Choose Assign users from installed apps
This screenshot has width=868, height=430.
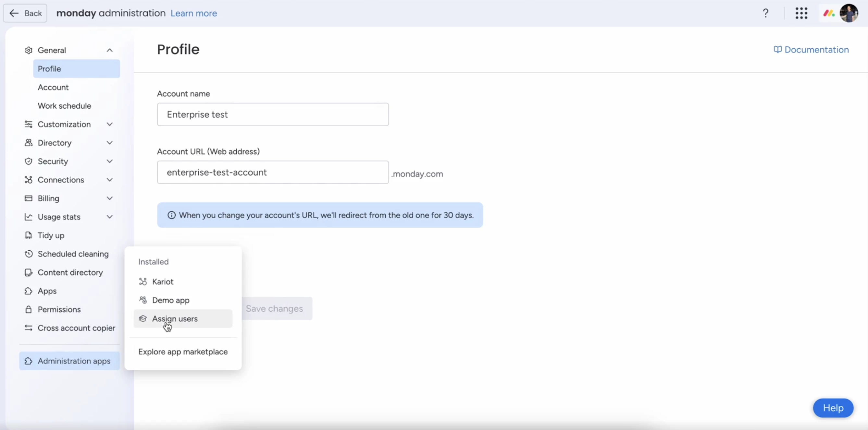[x=183, y=318]
